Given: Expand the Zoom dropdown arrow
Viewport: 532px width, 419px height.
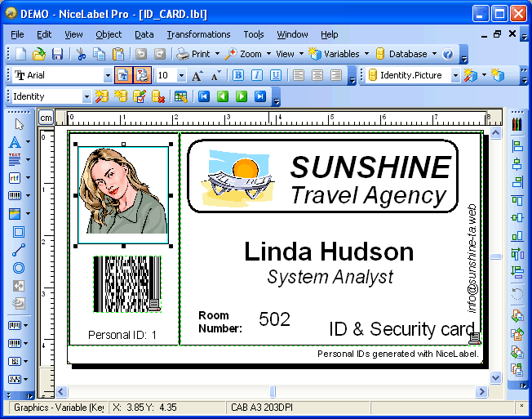Looking at the screenshot, I should point(268,54).
